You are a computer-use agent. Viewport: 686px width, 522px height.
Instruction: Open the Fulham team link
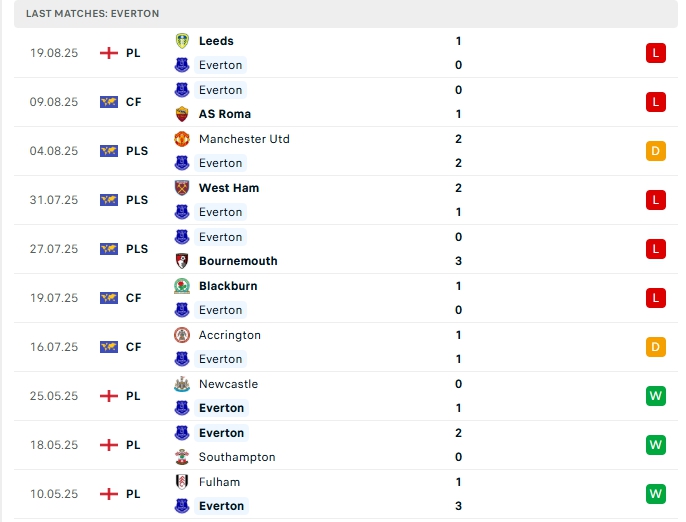(219, 482)
